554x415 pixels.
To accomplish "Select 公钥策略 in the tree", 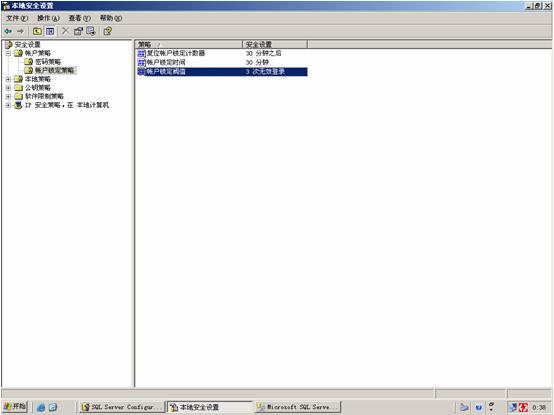I will point(38,88).
